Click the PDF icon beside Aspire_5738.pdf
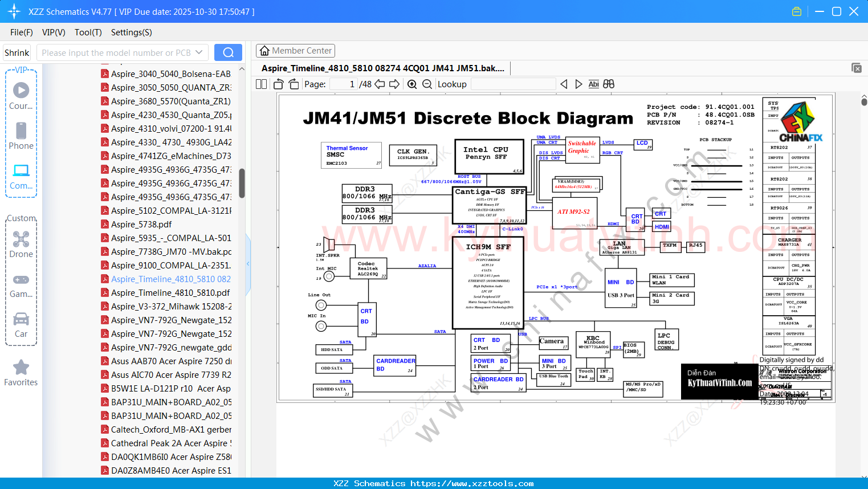The width and height of the screenshot is (868, 489). point(105,224)
